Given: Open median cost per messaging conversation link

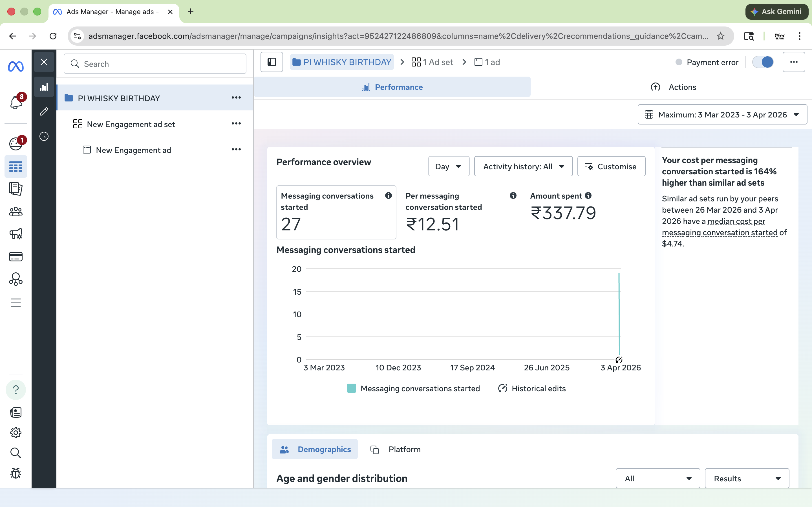Looking at the screenshot, I should pos(736,221).
